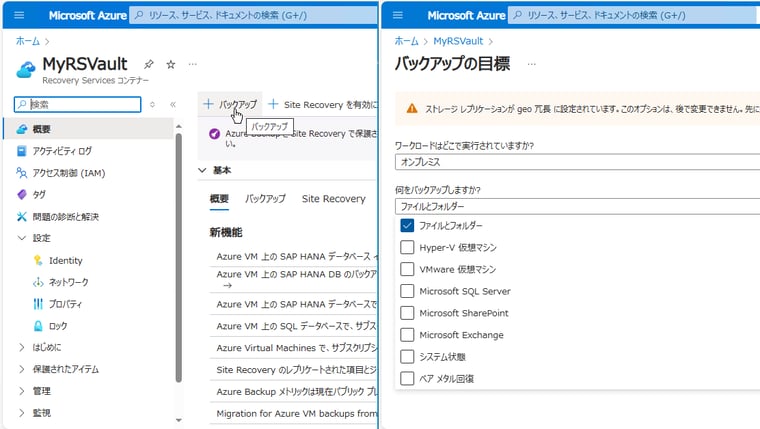Expand the はじめに sidebar group
Screen dimensions: 760x429
pos(21,347)
